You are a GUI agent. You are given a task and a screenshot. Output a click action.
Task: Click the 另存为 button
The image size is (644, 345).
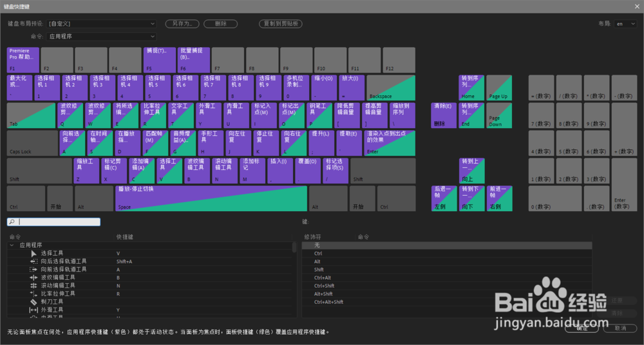182,24
